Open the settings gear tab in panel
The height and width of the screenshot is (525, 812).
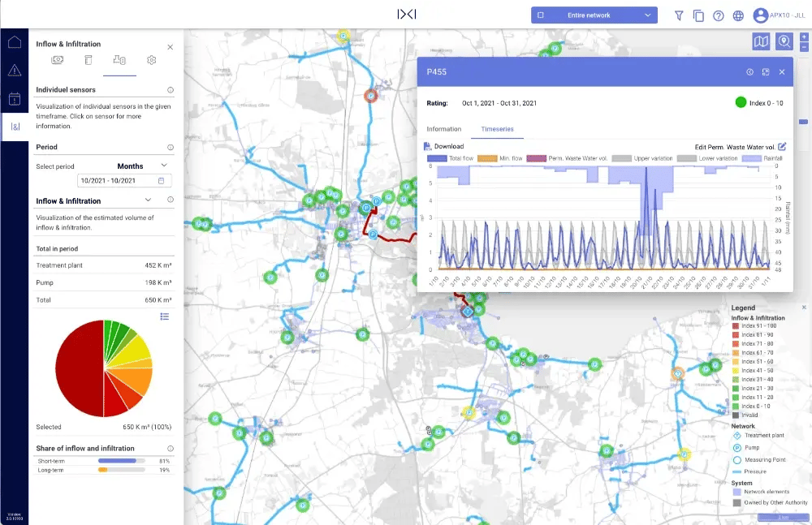pyautogui.click(x=151, y=60)
